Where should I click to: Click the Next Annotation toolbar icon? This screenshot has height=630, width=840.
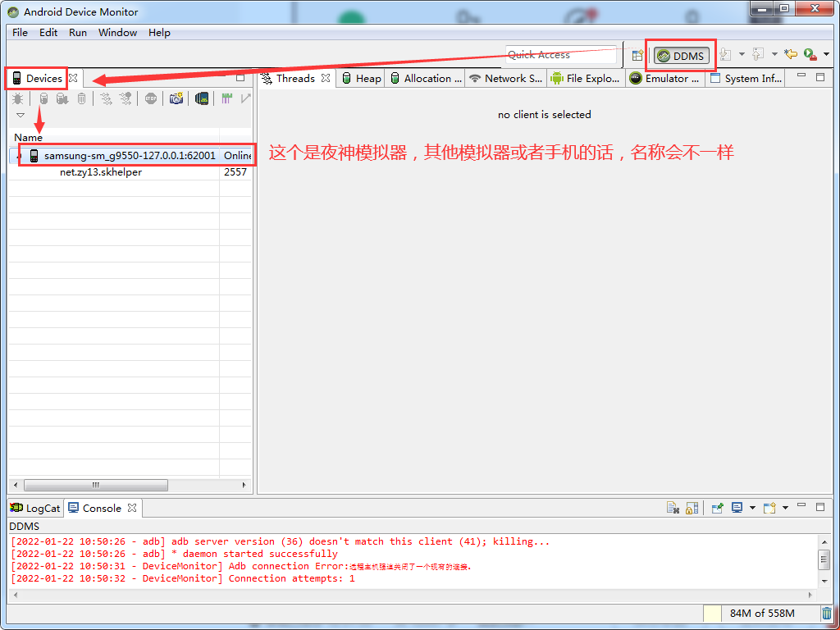(725, 55)
